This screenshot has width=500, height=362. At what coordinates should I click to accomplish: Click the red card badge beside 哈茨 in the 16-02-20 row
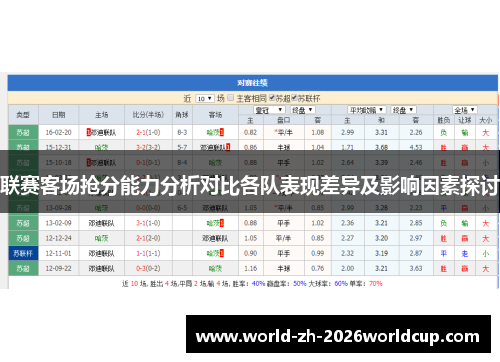222,132
